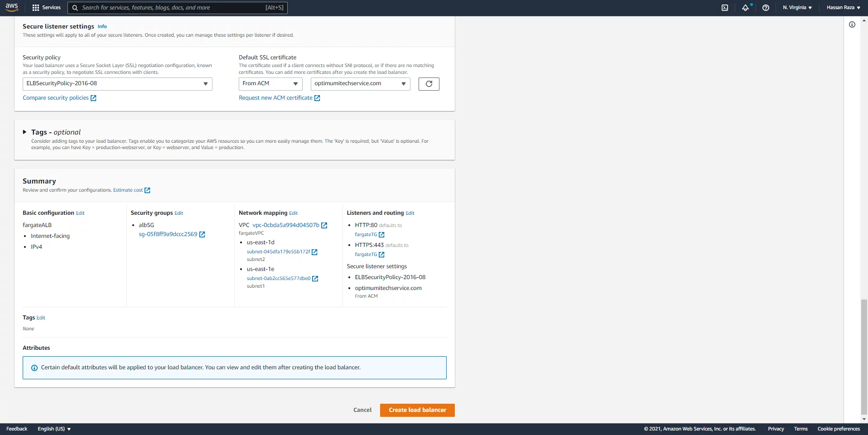The image size is (868, 435).
Task: Open external link icon for HTTP:80 fargateTG
Action: pyautogui.click(x=381, y=235)
